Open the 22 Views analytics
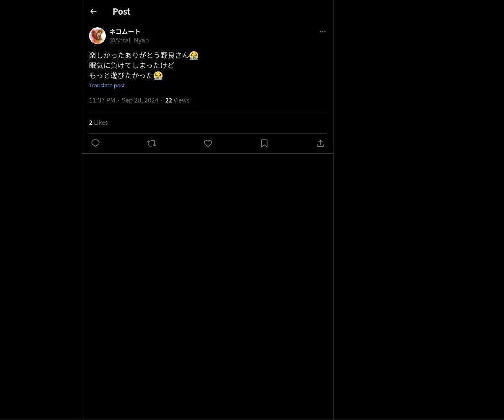This screenshot has height=420, width=504. (177, 100)
